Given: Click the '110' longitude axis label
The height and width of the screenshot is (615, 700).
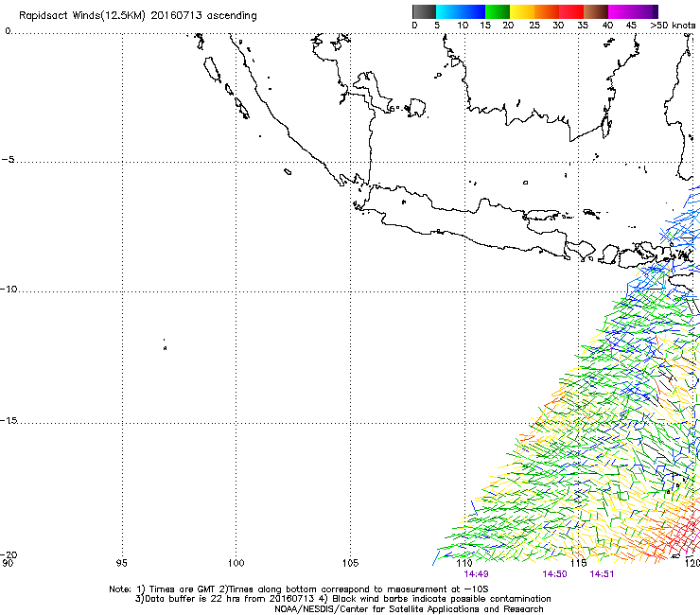Looking at the screenshot, I should (x=464, y=563).
